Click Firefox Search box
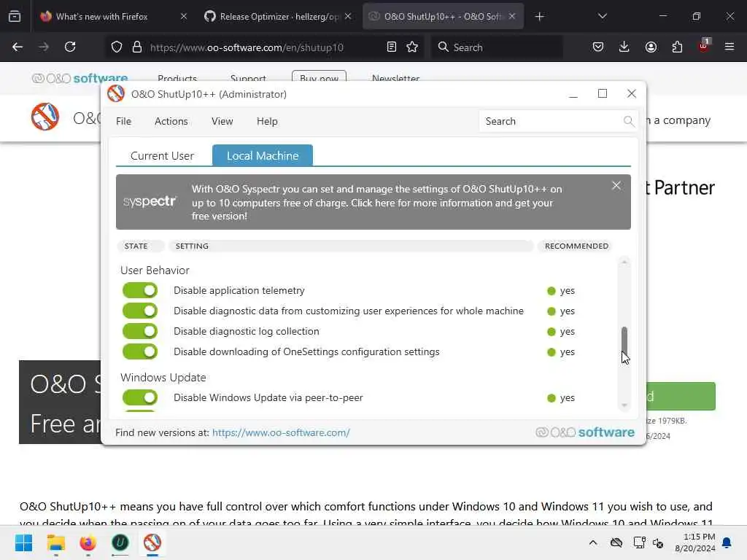 (x=497, y=47)
